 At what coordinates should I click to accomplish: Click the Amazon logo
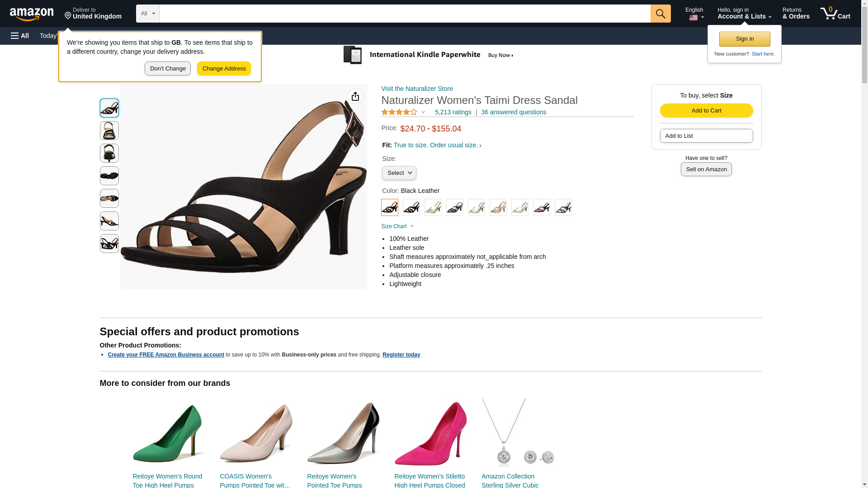(x=32, y=14)
